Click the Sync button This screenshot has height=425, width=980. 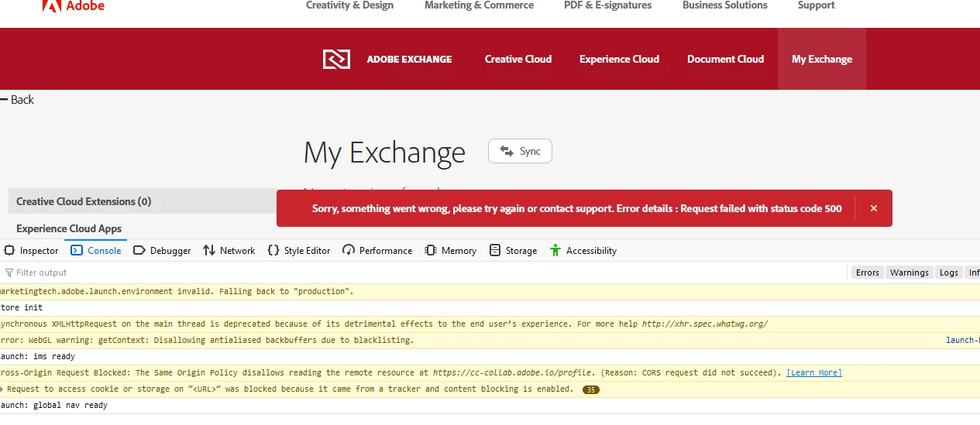520,151
